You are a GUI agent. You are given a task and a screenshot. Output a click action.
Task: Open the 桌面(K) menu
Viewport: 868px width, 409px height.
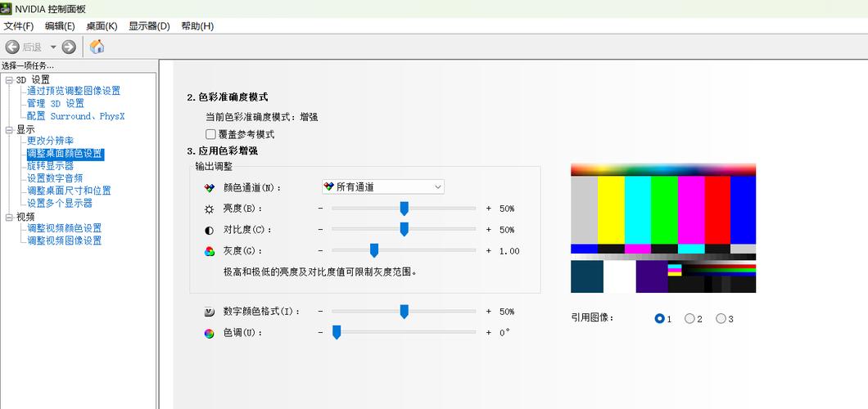coord(102,26)
